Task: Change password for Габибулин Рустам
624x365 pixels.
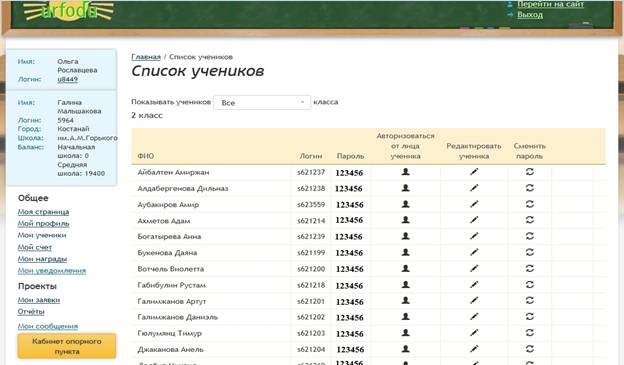Action: coord(529,285)
